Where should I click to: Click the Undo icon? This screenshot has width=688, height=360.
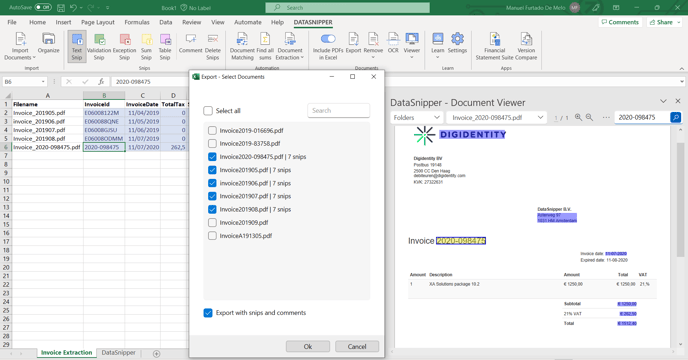coord(73,7)
